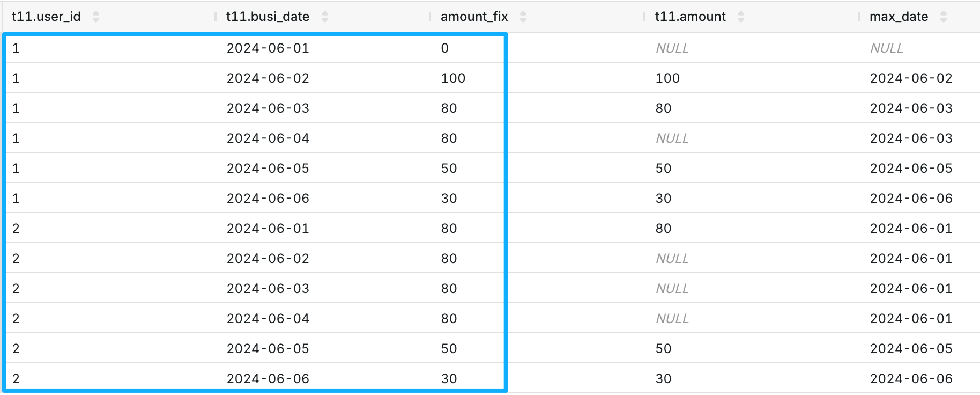The height and width of the screenshot is (395, 980).
Task: Click the amount_fix cell showing 100
Action: [453, 78]
